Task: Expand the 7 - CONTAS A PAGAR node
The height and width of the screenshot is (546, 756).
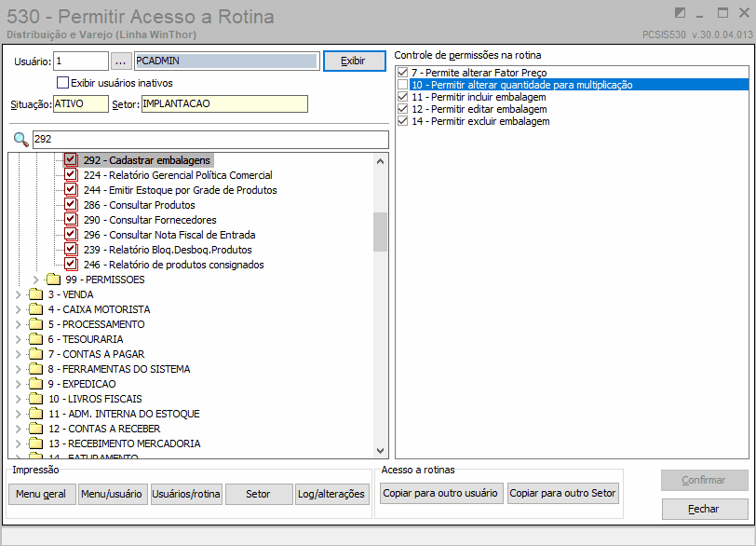Action: pos(19,354)
